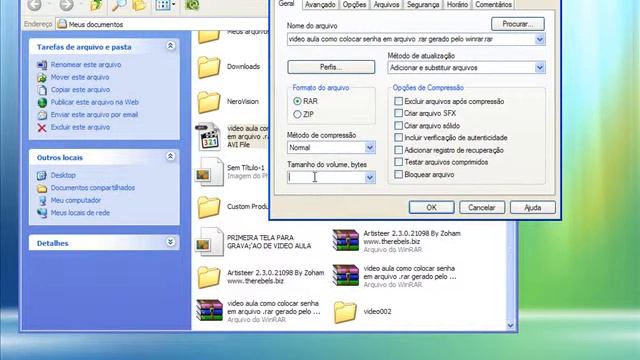This screenshot has height=360, width=640.
Task: Click the Endereço address bar Meus documentos
Action: [162, 24]
